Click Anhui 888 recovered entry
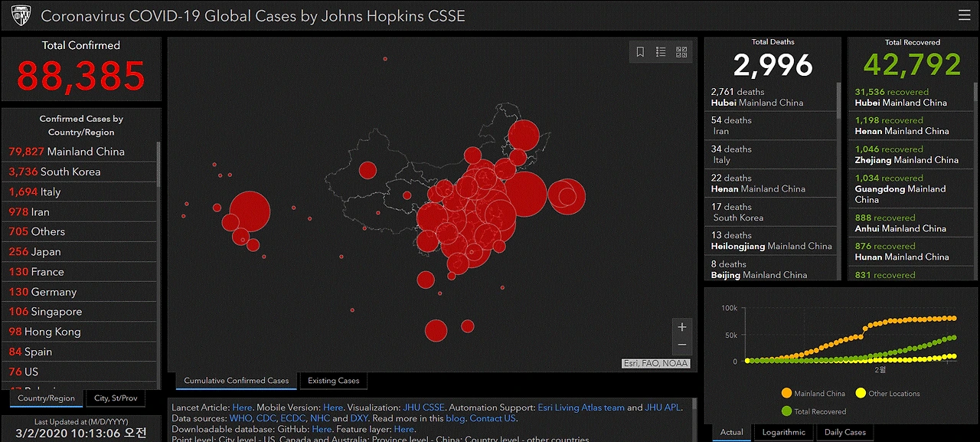980x442 pixels. click(x=911, y=223)
